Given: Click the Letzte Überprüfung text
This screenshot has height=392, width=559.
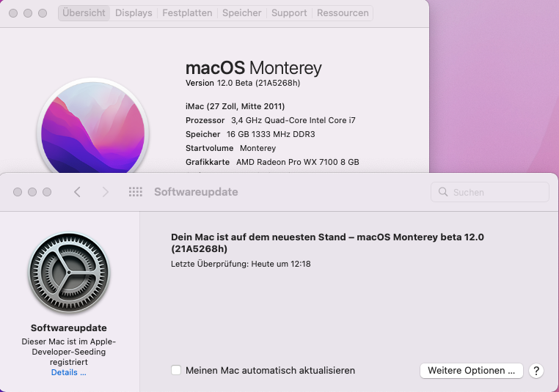Looking at the screenshot, I should click(x=241, y=265).
